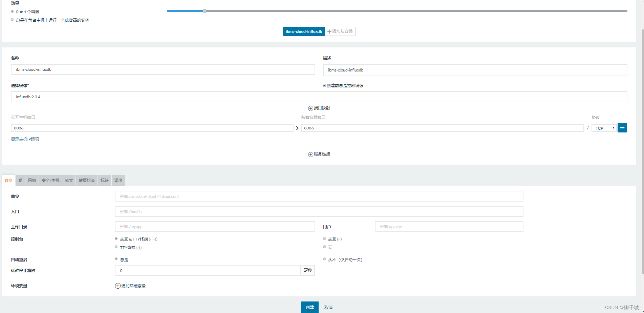Click the 创建 button
644x313 pixels.
tap(310, 307)
